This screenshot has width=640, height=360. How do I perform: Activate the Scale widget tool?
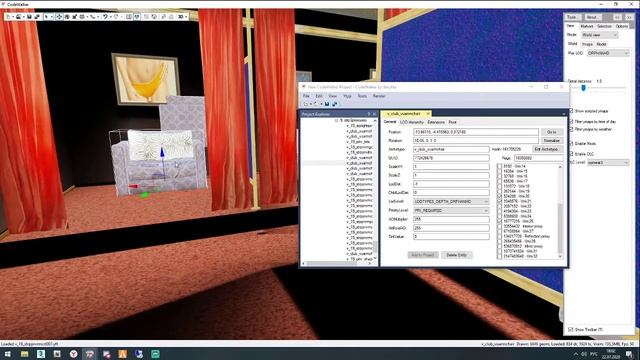pyautogui.click(x=74, y=17)
